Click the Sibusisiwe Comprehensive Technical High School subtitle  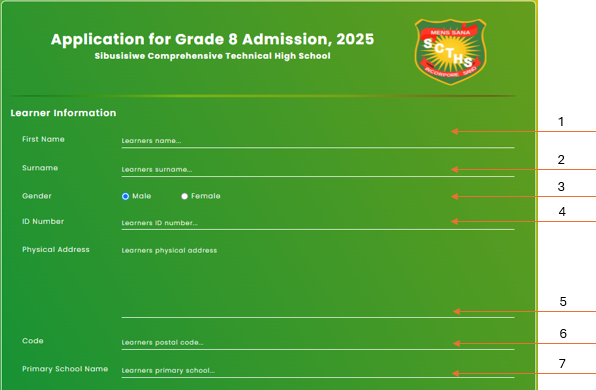212,56
